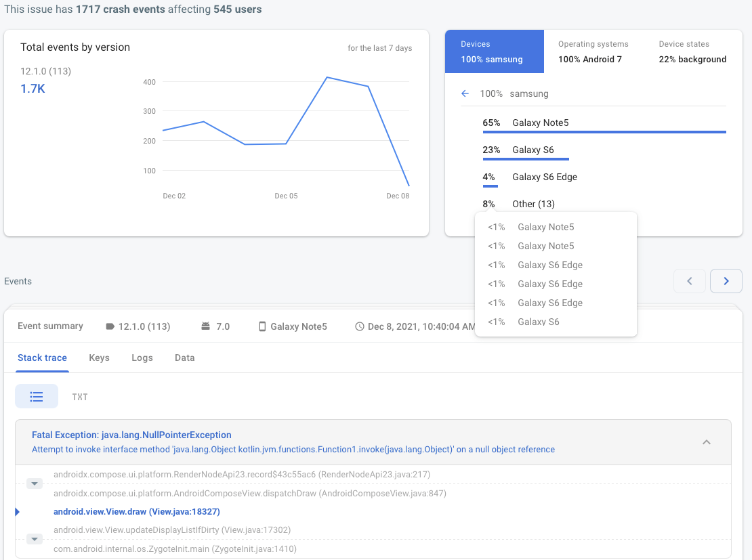The width and height of the screenshot is (752, 560).
Task: Switch stack trace to TXT view
Action: [x=80, y=397]
